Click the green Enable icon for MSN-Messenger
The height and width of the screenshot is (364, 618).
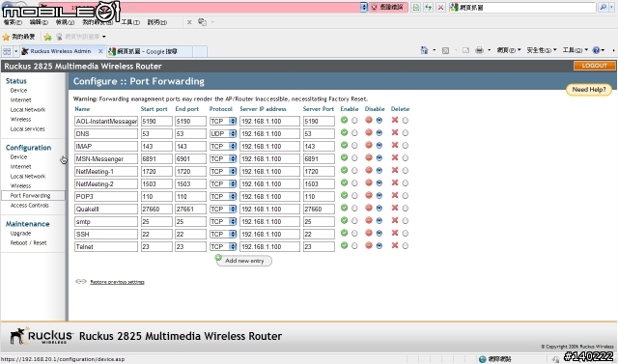point(344,157)
